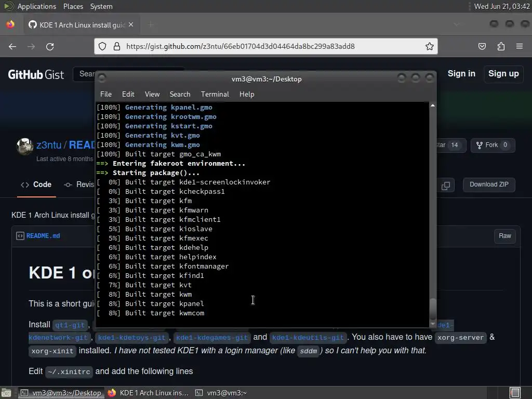Viewport: 532px width, 399px height.
Task: Click the z3ntu avatar image
Action: (25, 146)
